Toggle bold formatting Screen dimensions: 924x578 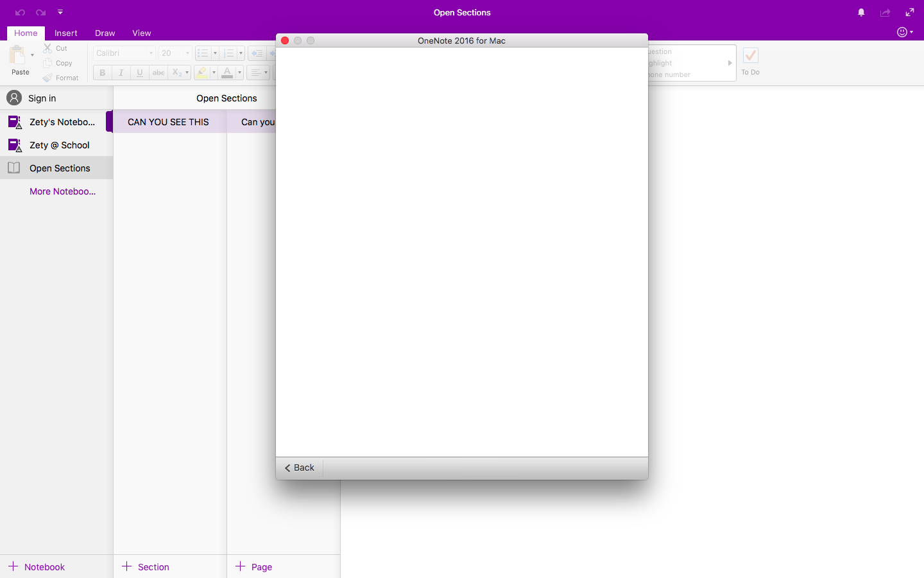pyautogui.click(x=102, y=73)
